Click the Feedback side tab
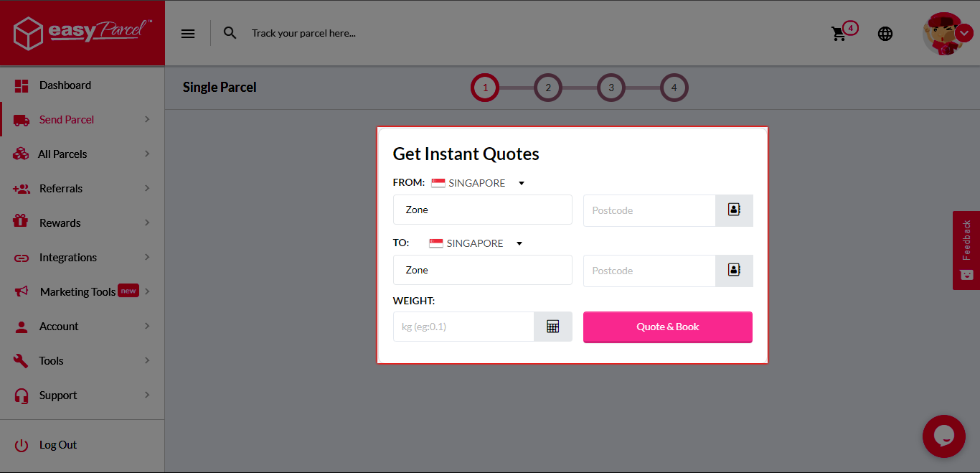Screen dimensions: 980x473 966,250
